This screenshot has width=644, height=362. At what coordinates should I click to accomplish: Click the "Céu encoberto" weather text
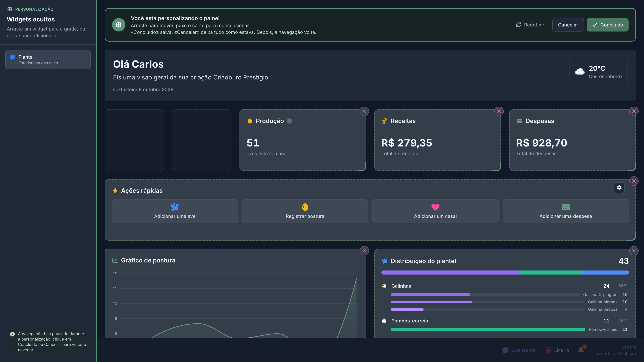[605, 76]
